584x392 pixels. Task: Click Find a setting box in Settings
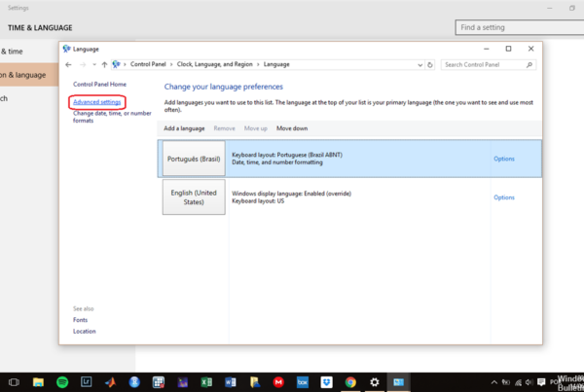(519, 27)
